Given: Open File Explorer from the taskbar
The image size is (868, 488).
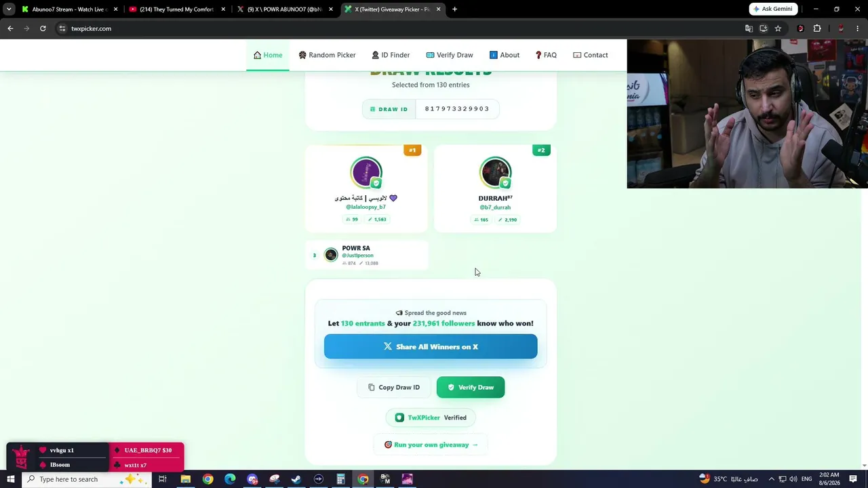Looking at the screenshot, I should tap(185, 479).
